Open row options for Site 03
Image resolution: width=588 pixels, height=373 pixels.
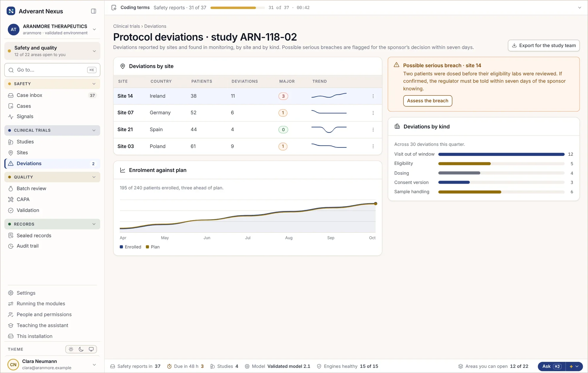[373, 146]
